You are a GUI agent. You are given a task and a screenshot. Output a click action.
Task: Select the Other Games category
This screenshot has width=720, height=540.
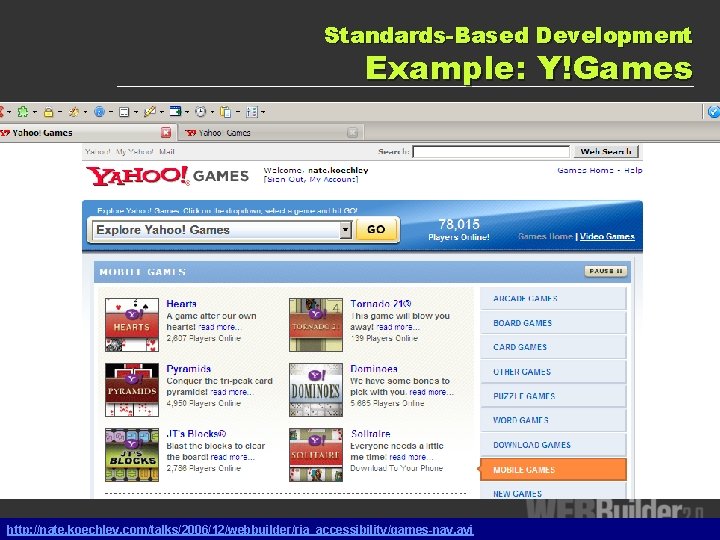tap(553, 371)
